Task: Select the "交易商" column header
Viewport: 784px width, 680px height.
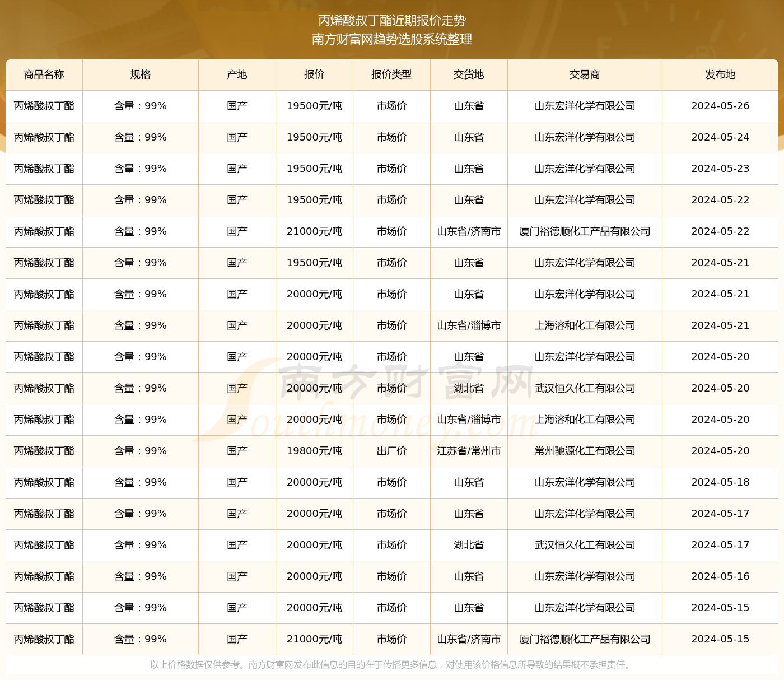Action: point(585,74)
